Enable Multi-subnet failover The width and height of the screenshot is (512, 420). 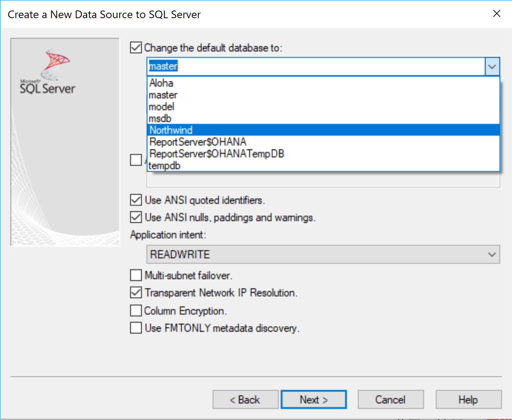coord(135,275)
